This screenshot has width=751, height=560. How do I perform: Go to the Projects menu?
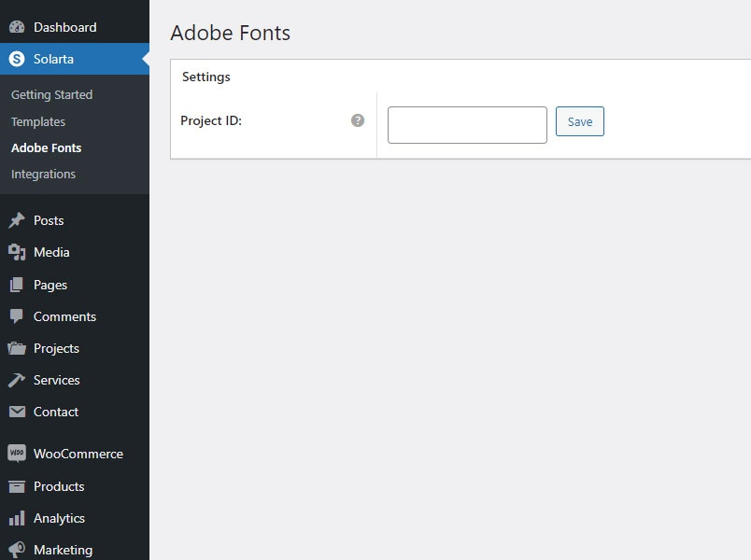pyautogui.click(x=75, y=348)
